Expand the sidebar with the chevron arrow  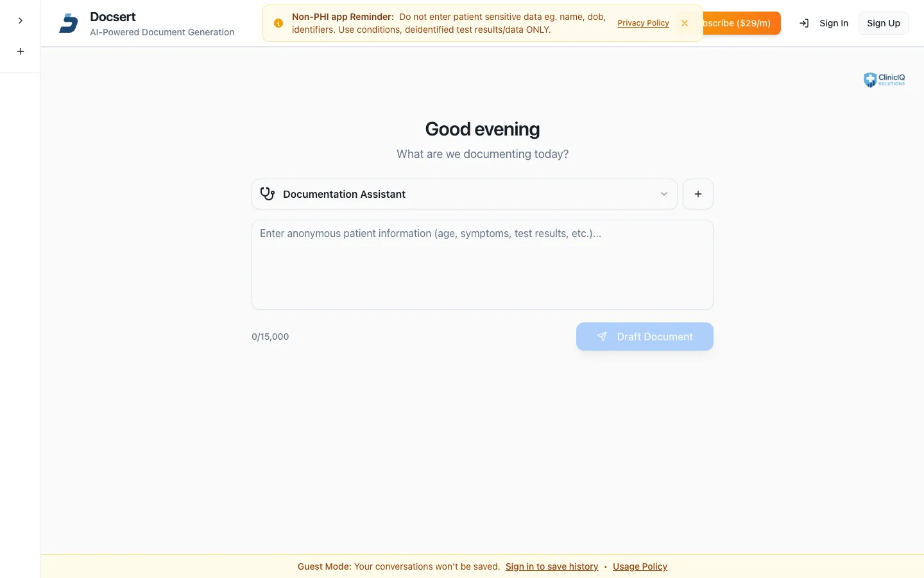[21, 21]
